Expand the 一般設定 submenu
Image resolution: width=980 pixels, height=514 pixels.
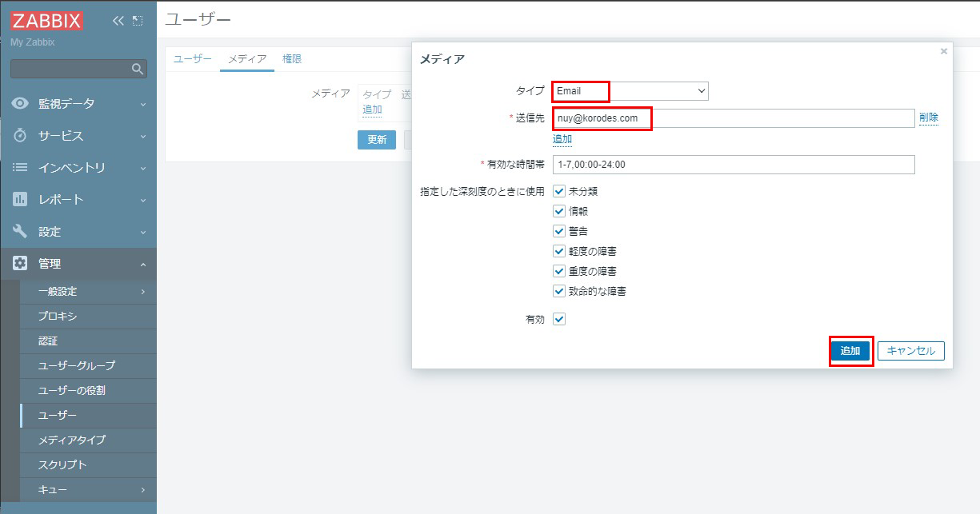coord(88,292)
